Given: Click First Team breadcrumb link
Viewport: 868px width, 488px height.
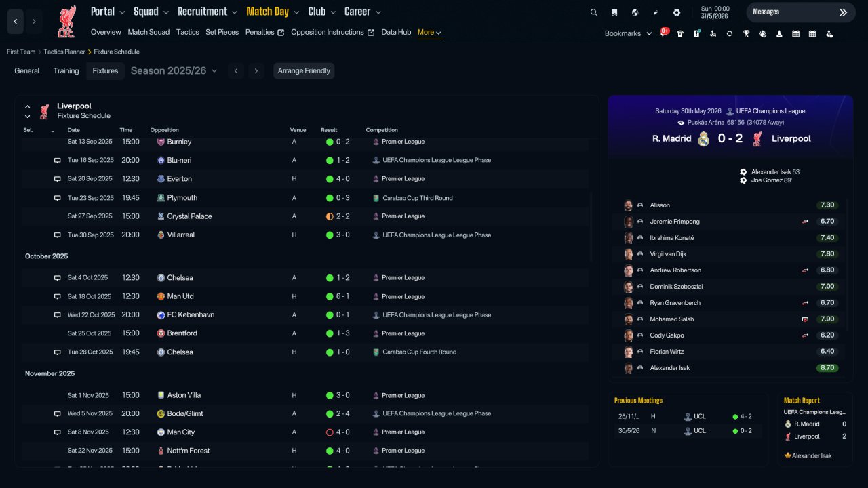Looking at the screenshot, I should pos(21,52).
